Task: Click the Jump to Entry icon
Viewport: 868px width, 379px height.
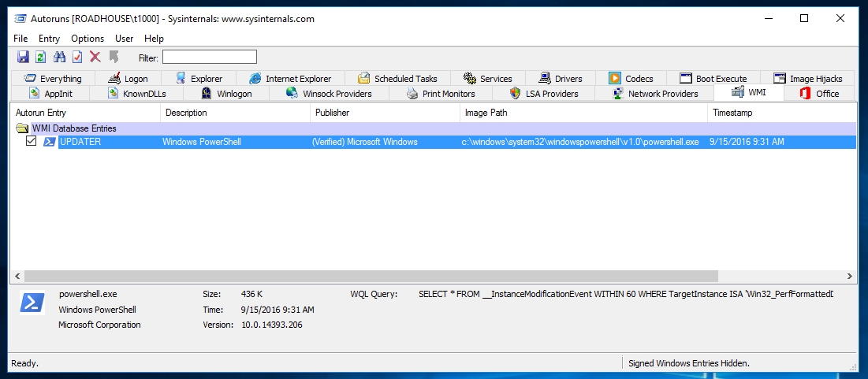Action: click(x=114, y=57)
